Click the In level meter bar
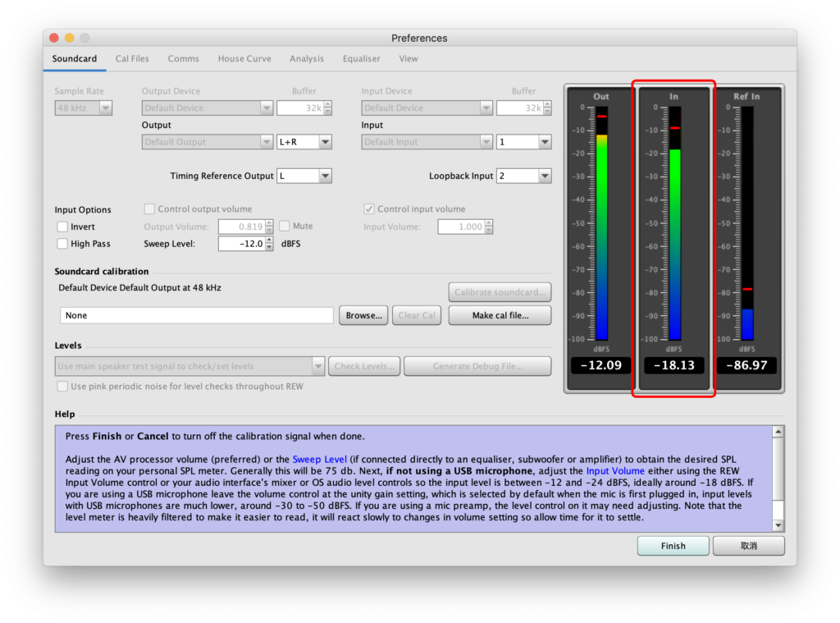 [x=674, y=238]
